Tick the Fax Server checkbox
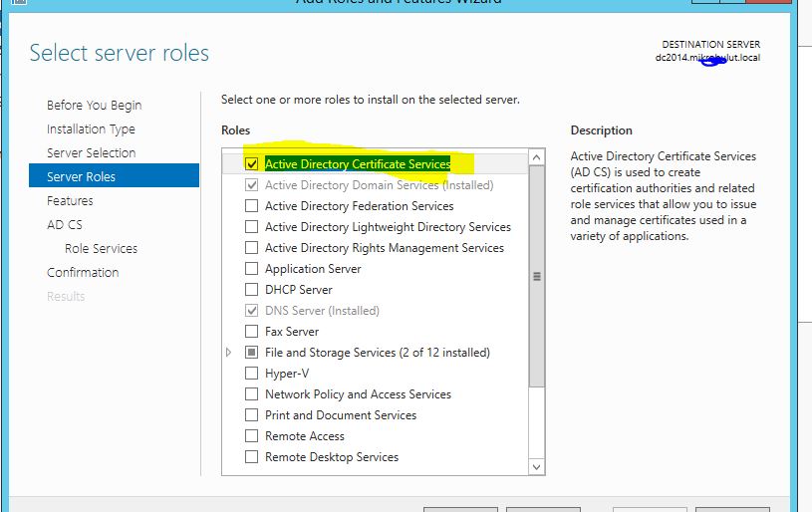 251,332
